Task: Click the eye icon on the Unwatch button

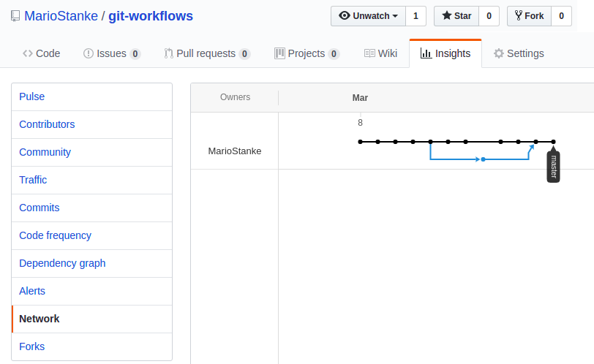Action: pos(345,15)
